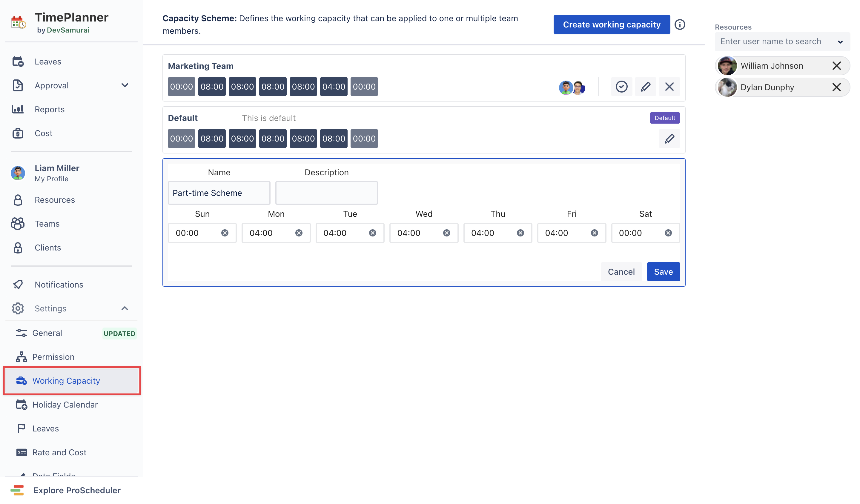Open the resources user search dropdown

tap(841, 42)
